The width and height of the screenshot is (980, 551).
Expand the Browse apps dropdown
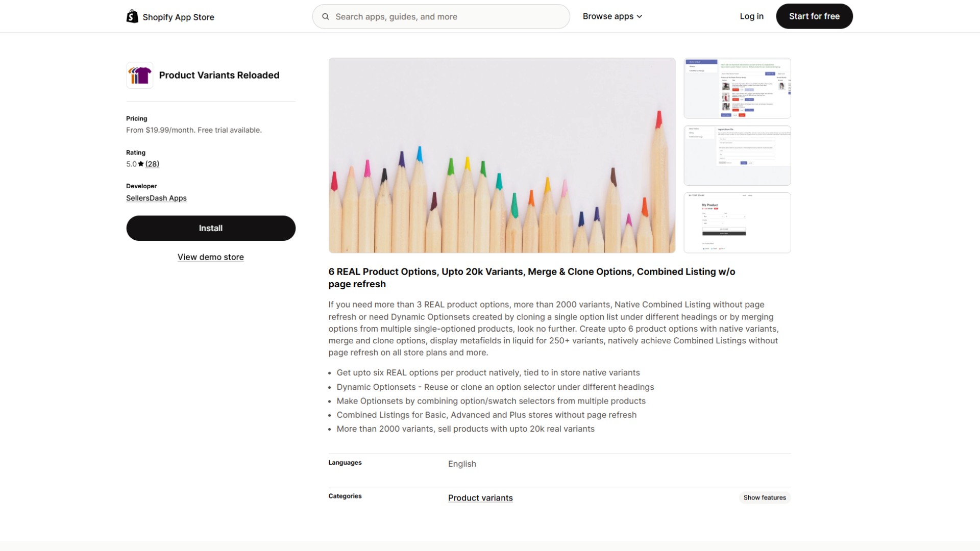612,16
